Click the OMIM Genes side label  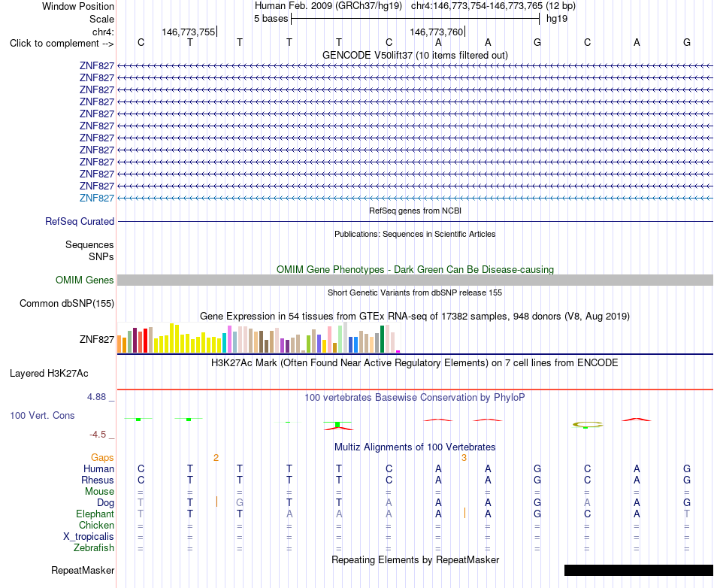click(84, 280)
